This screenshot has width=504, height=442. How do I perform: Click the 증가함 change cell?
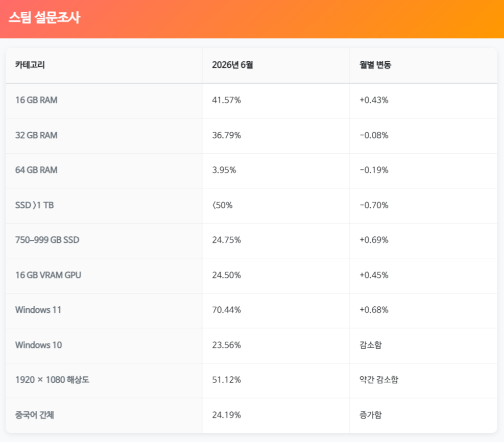pos(371,415)
